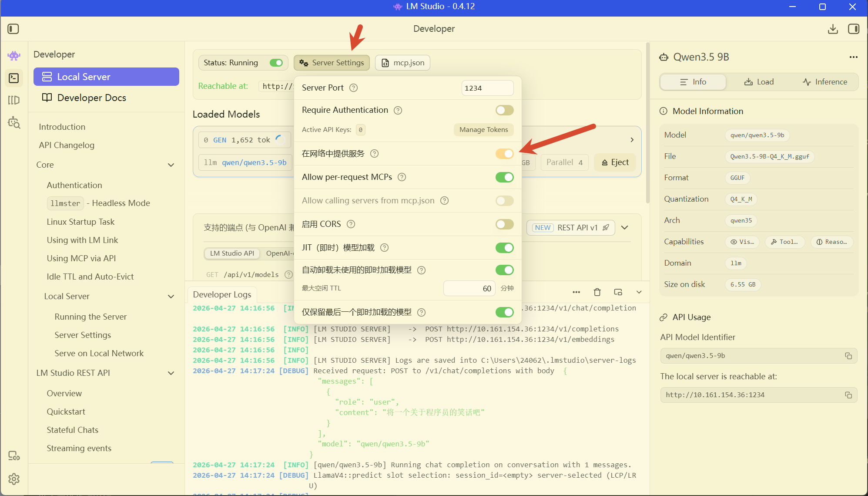Open llmster - Headless Mode docs page
The width and height of the screenshot is (868, 496).
(x=98, y=203)
